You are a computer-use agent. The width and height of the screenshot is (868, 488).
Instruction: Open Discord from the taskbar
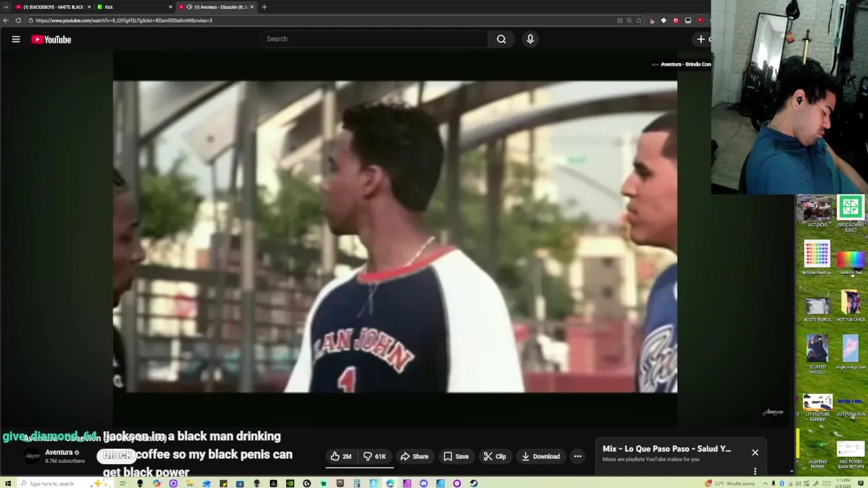pyautogui.click(x=424, y=483)
